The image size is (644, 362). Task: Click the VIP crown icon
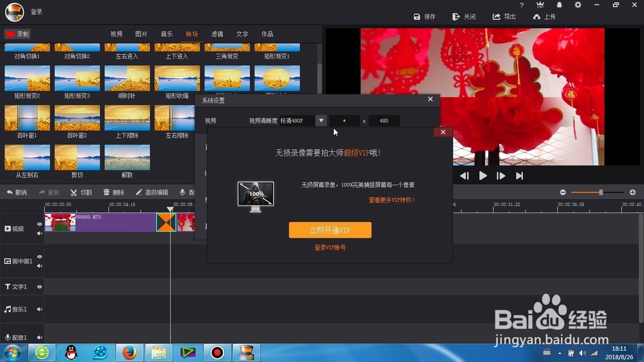point(540,5)
